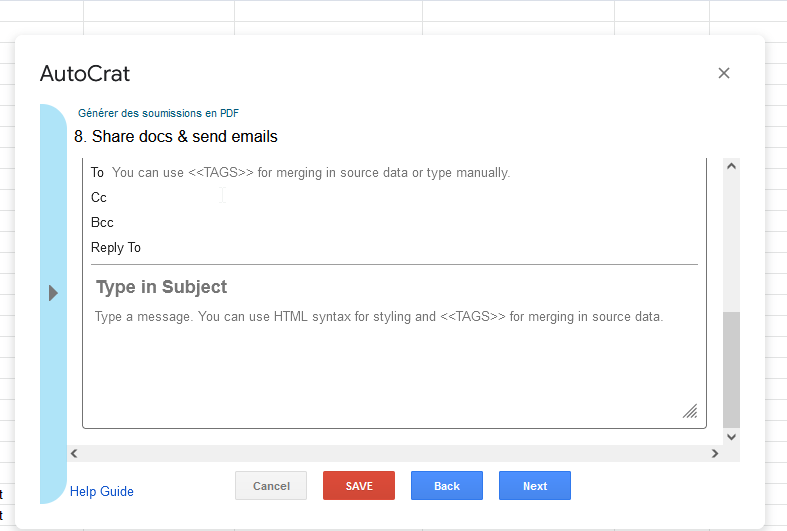Image resolution: width=787 pixels, height=531 pixels.
Task: Click the message box resize handle
Action: coord(690,412)
